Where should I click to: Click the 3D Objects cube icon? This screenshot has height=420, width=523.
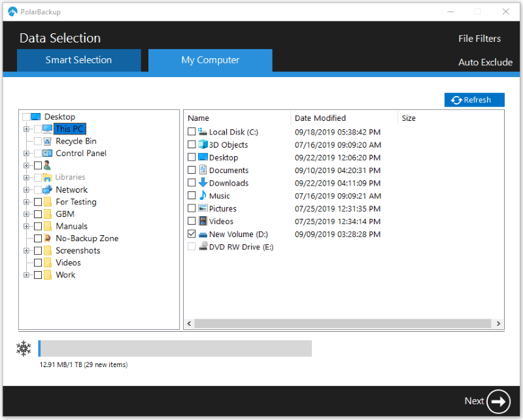pyautogui.click(x=203, y=145)
